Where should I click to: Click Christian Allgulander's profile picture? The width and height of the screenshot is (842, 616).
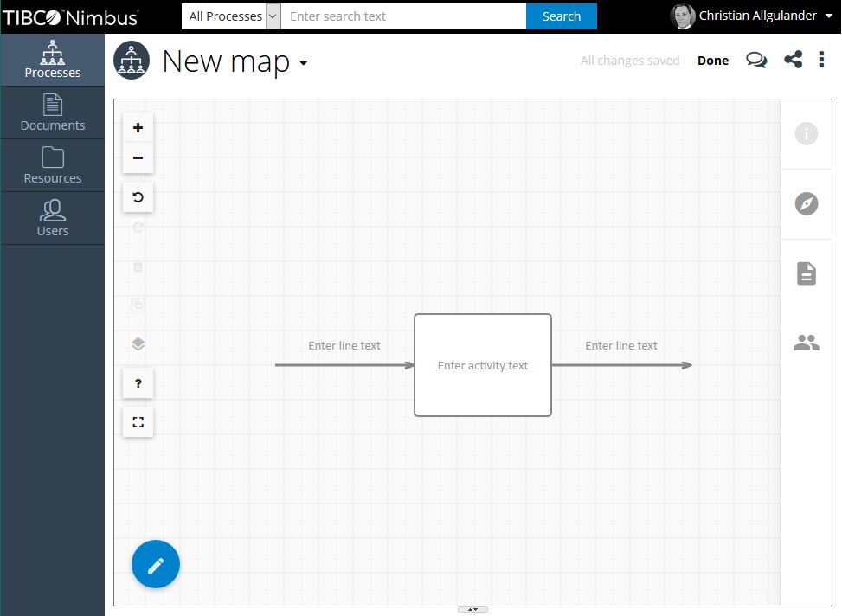pos(683,16)
